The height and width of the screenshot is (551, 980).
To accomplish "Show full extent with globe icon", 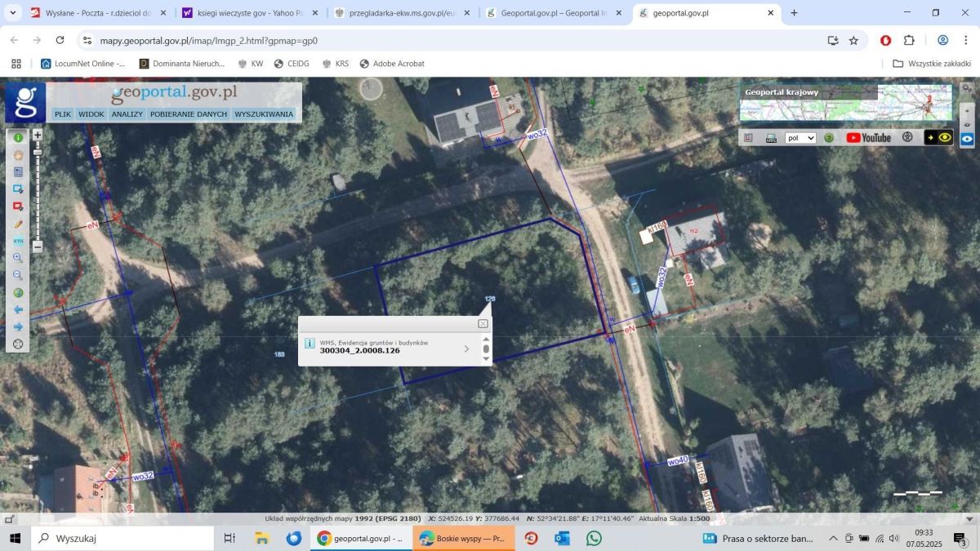I will pos(18,293).
